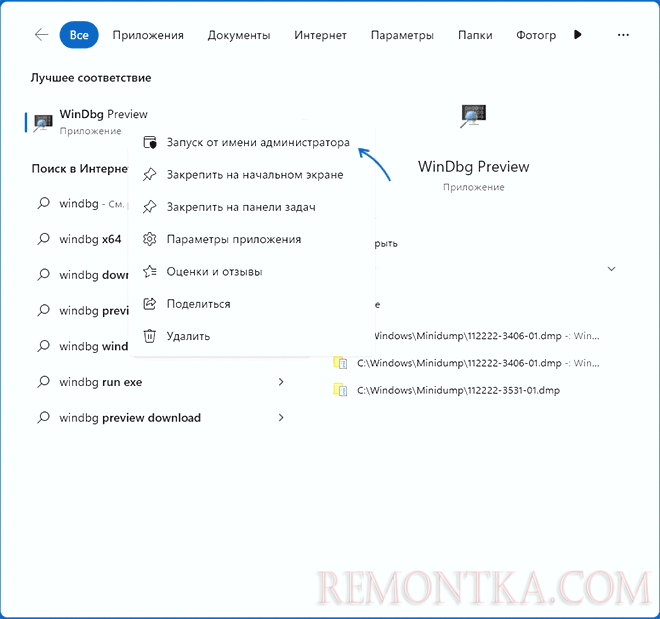660x619 pixels.
Task: Click the star icon for Оценки и отзывы
Action: [150, 271]
